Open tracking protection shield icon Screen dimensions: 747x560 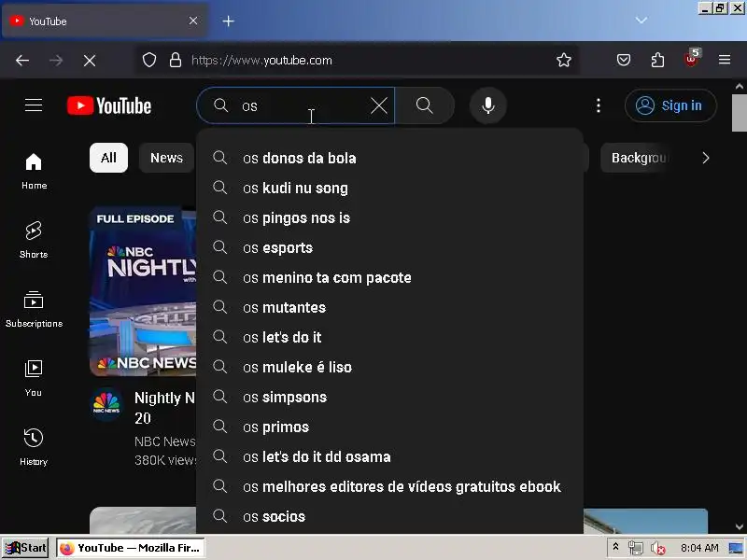point(149,60)
